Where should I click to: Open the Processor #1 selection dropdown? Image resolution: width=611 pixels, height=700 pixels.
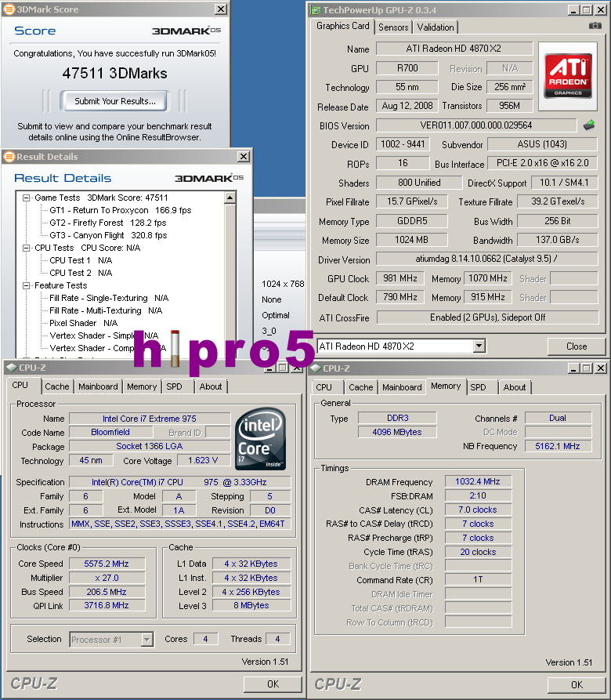click(x=146, y=640)
